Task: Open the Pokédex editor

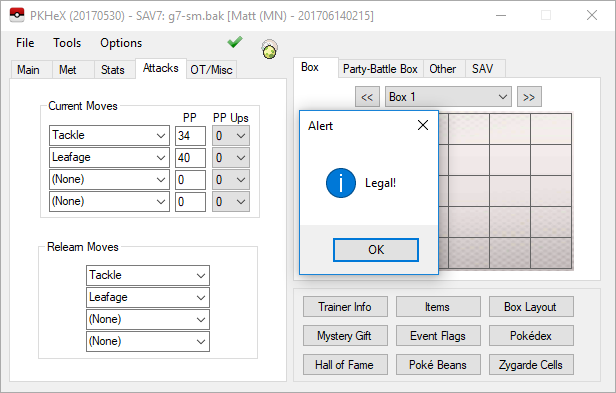Action: [531, 336]
